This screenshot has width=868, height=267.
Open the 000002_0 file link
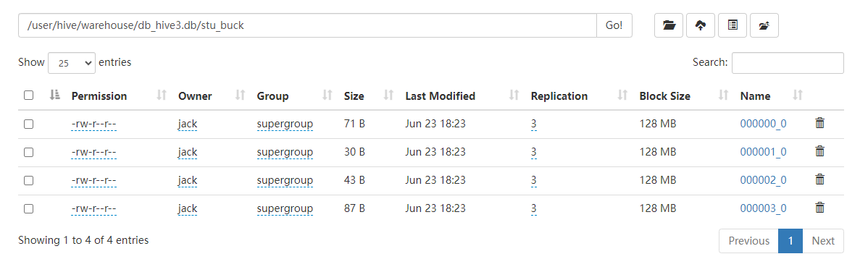(763, 180)
